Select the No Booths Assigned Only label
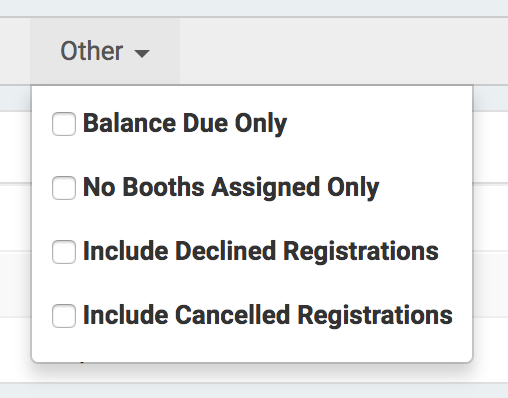The width and height of the screenshot is (508, 398). (231, 188)
